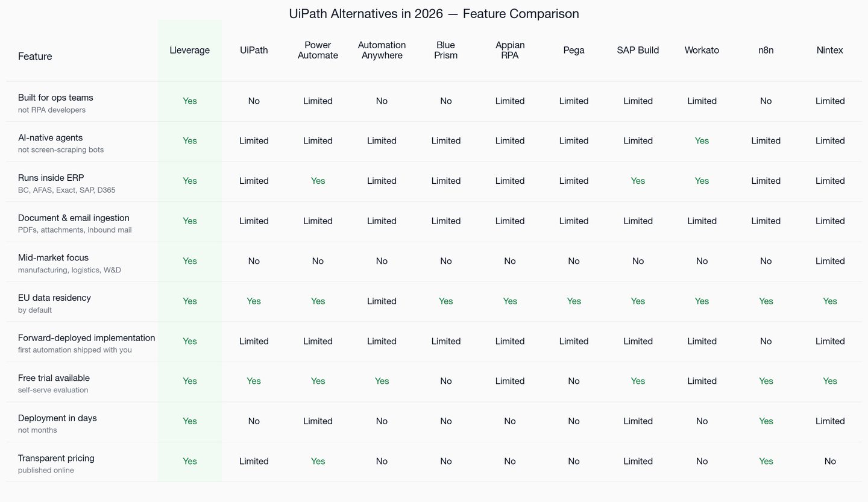Select the EU data residency row label

coord(54,298)
